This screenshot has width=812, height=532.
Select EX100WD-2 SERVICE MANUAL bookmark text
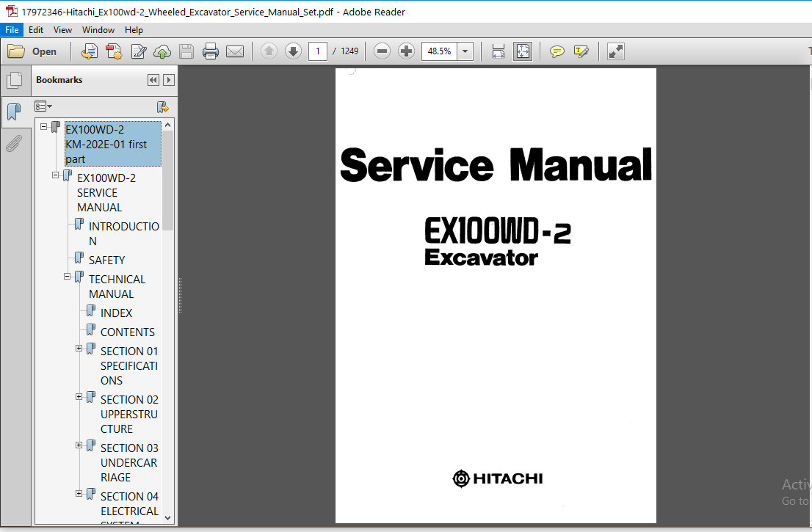[106, 192]
